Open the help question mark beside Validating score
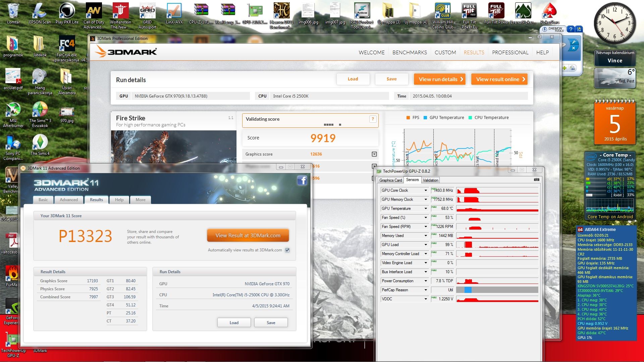The height and width of the screenshot is (362, 644). pyautogui.click(x=373, y=119)
